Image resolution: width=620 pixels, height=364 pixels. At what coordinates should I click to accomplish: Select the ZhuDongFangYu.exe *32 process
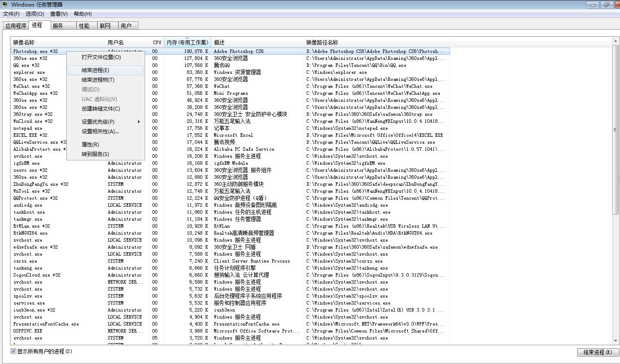coord(230,184)
